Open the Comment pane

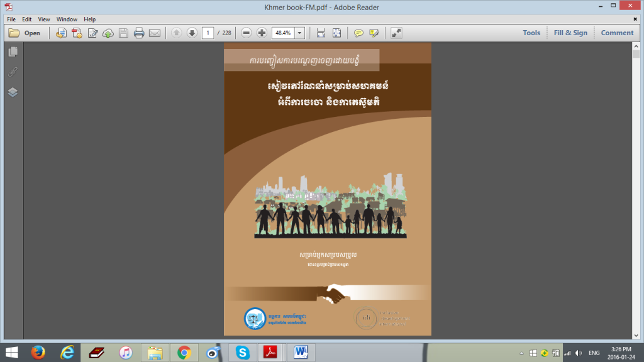click(x=618, y=33)
